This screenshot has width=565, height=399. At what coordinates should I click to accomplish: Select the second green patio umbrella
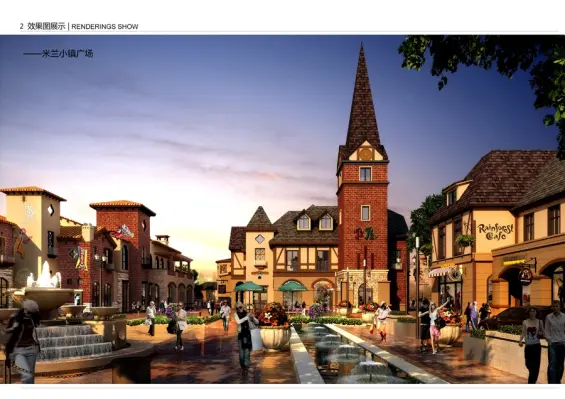tap(293, 287)
